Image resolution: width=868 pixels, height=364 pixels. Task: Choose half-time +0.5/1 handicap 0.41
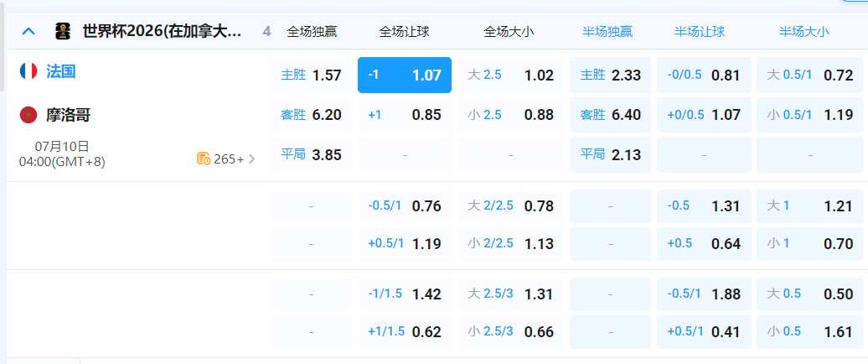pyautogui.click(x=704, y=332)
